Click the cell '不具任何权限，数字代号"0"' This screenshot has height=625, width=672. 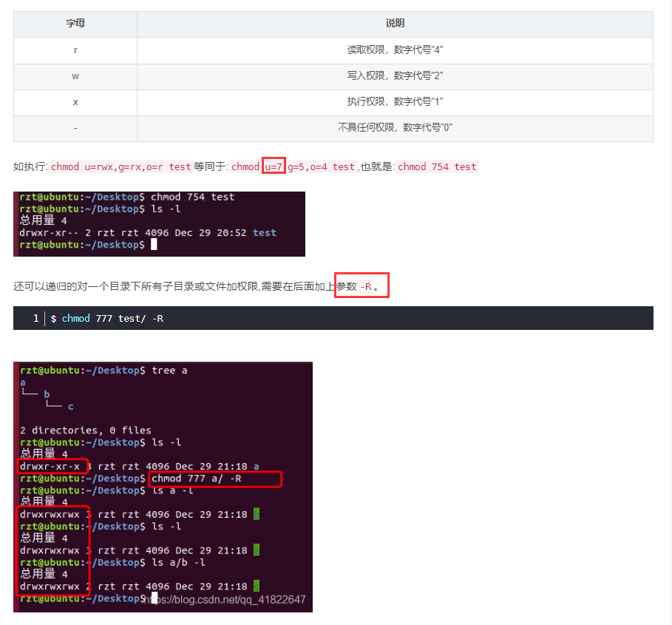(x=395, y=128)
